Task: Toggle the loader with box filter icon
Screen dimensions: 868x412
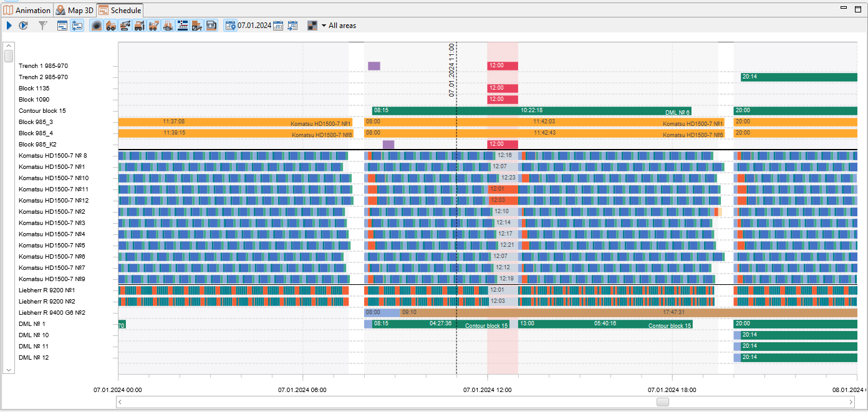Action: [x=154, y=26]
